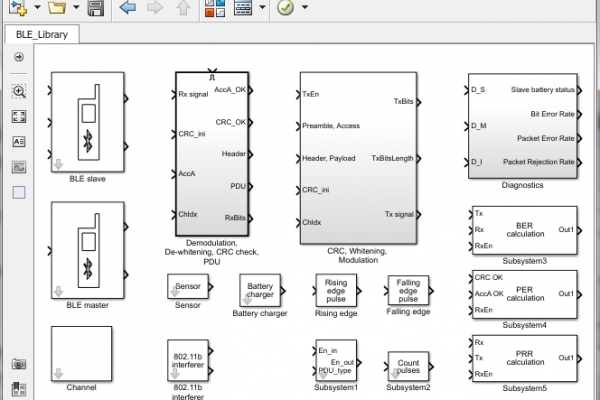This screenshot has height=400, width=600.
Task: Click the Back navigation arrow
Action: (127, 9)
